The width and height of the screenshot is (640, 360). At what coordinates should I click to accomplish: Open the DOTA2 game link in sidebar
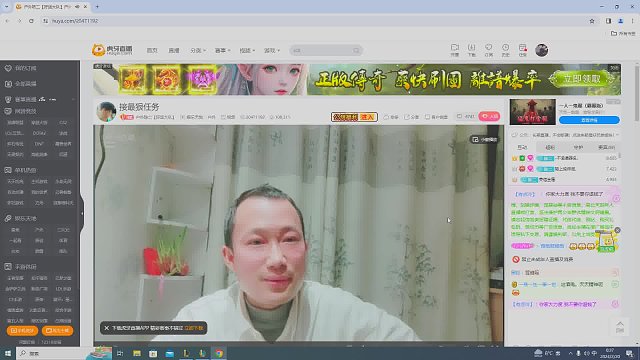coord(39,133)
